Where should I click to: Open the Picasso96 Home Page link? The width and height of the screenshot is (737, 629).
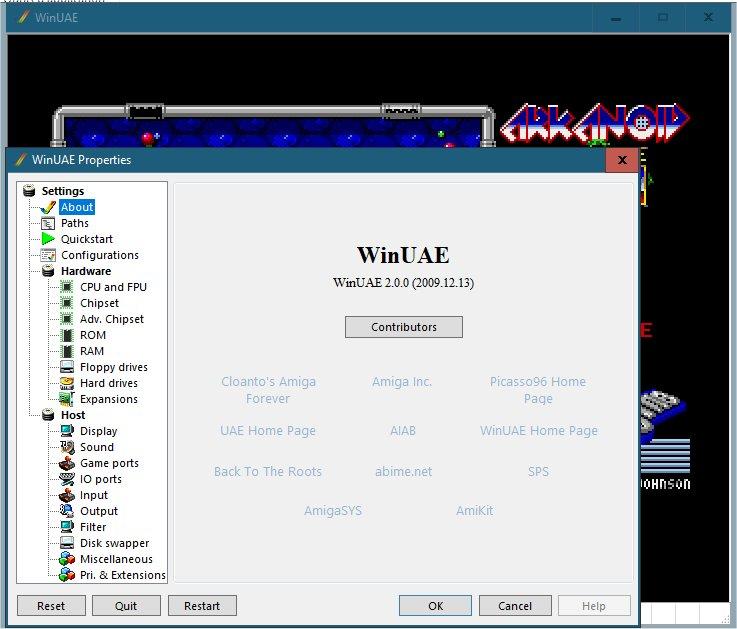(538, 390)
